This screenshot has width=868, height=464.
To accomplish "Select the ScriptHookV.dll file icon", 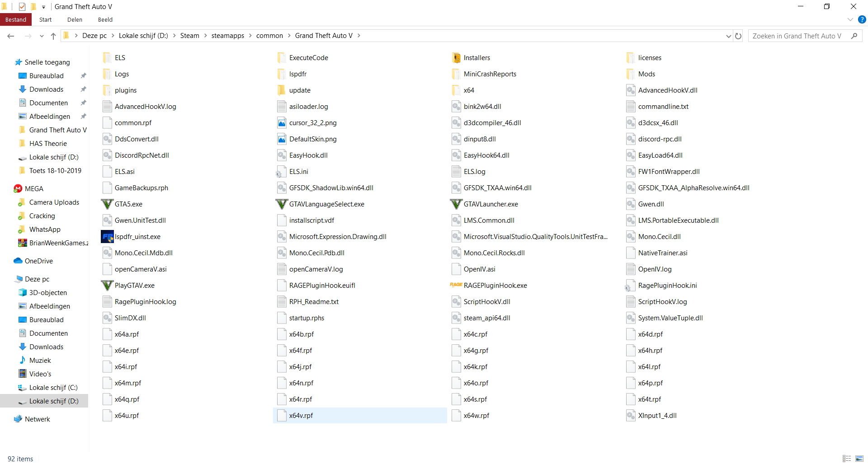I will pos(456,302).
